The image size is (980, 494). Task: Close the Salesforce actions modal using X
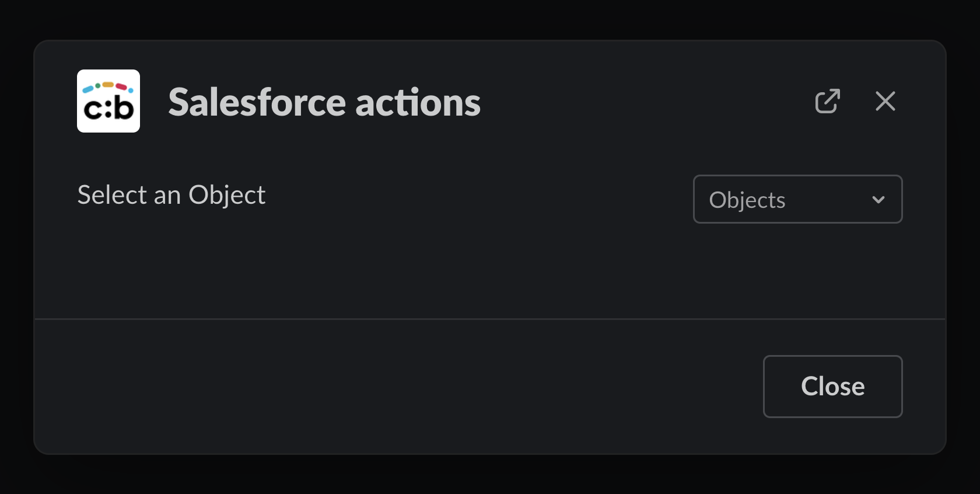coord(885,101)
